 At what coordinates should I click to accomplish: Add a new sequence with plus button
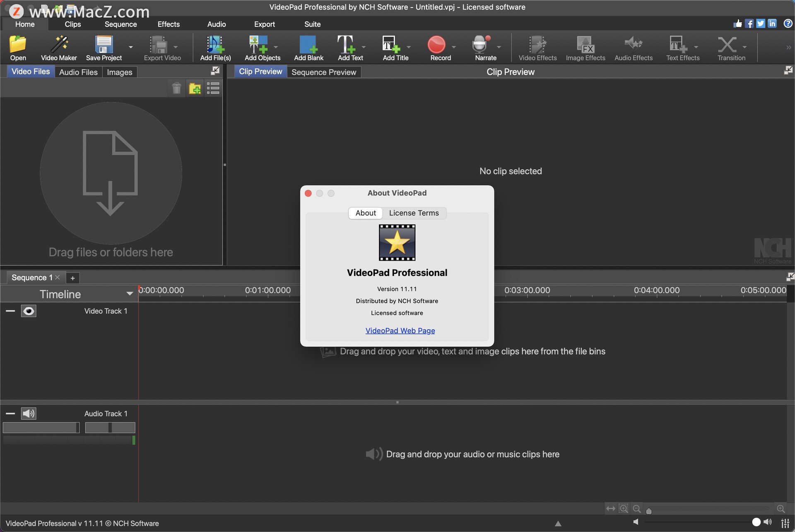[x=73, y=278]
